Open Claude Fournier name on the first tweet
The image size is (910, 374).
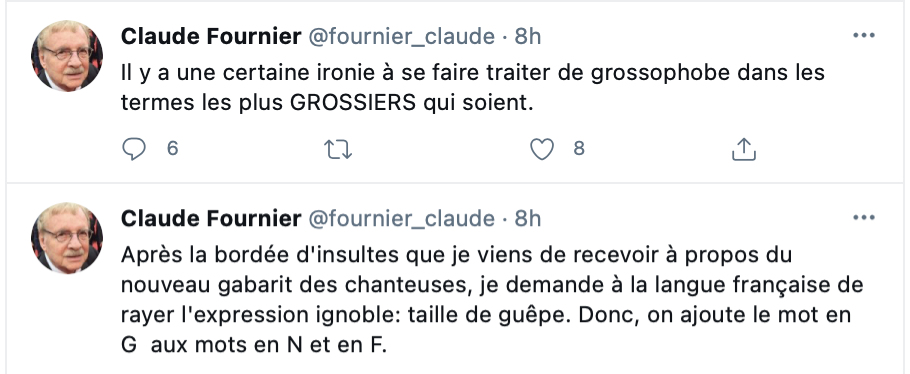point(211,37)
